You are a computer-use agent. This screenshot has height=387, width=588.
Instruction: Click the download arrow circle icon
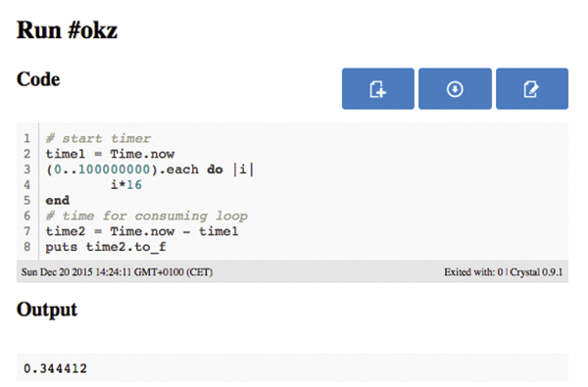coord(455,89)
